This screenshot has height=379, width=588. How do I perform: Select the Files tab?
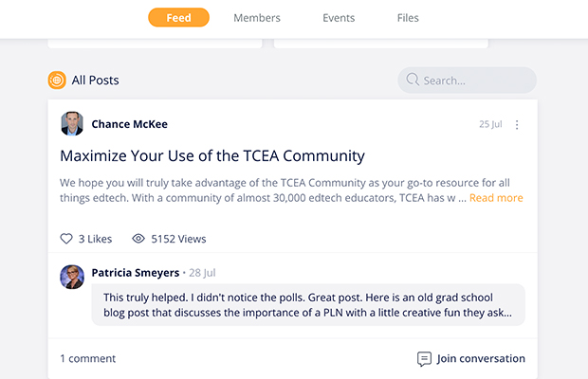[x=408, y=18]
